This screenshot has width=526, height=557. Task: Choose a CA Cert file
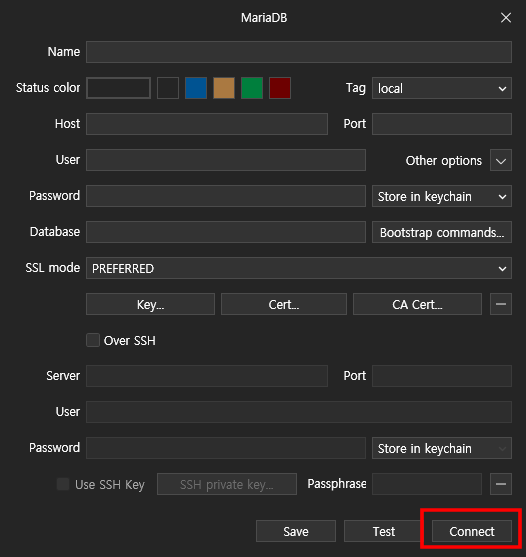[417, 304]
